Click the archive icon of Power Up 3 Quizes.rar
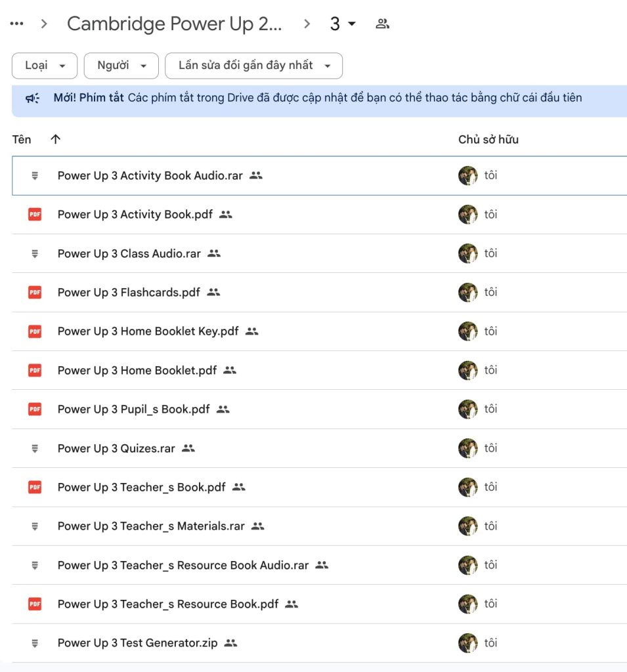 [35, 448]
